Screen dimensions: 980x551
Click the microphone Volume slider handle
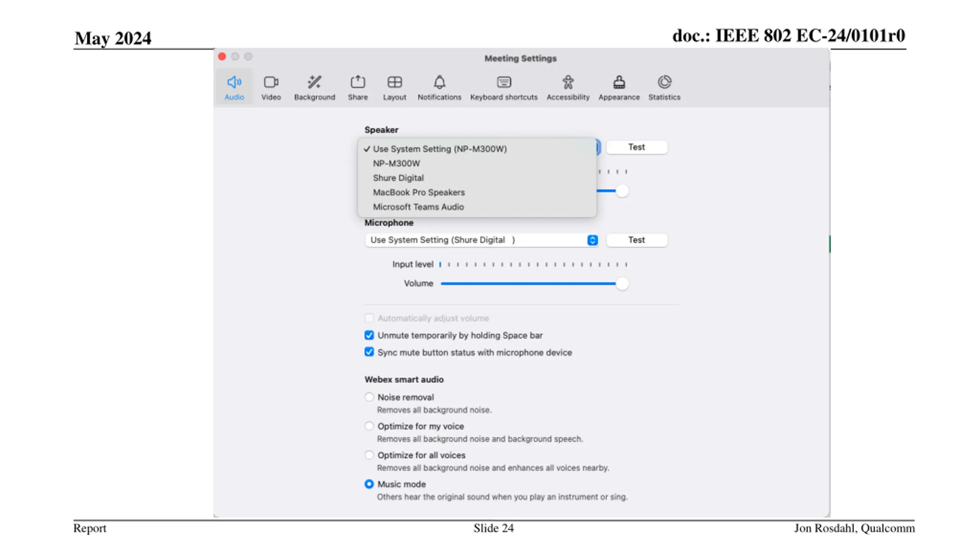tap(622, 284)
